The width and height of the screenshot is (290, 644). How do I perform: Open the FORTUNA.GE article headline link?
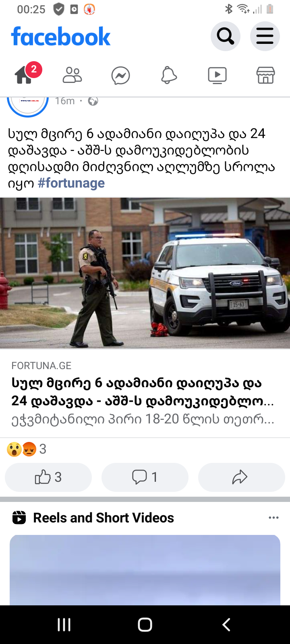pyautogui.click(x=143, y=392)
